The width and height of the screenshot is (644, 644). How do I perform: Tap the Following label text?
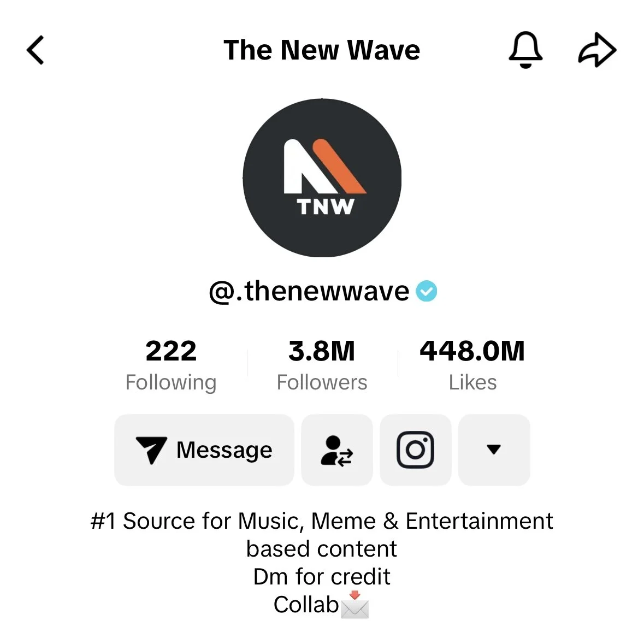click(x=171, y=383)
